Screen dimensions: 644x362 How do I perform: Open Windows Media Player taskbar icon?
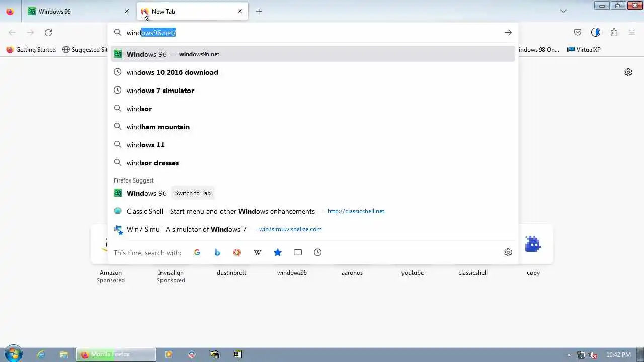[169, 354]
